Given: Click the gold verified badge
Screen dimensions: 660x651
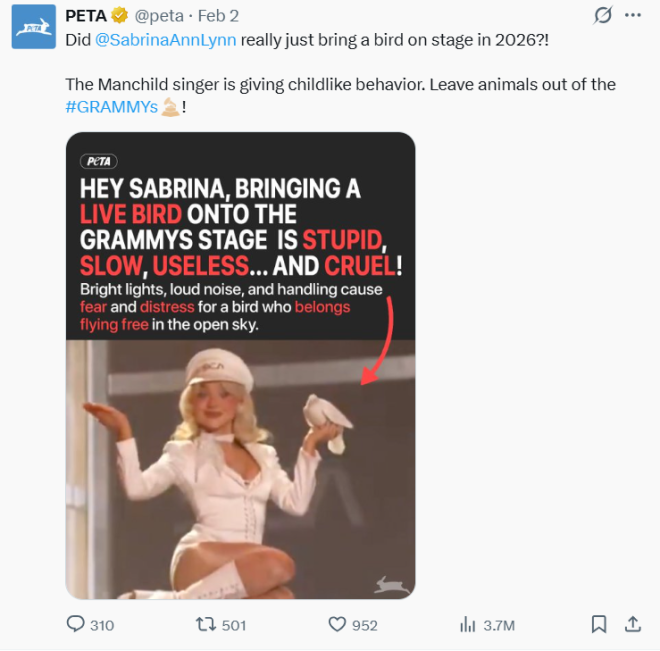Looking at the screenshot, I should click(119, 16).
